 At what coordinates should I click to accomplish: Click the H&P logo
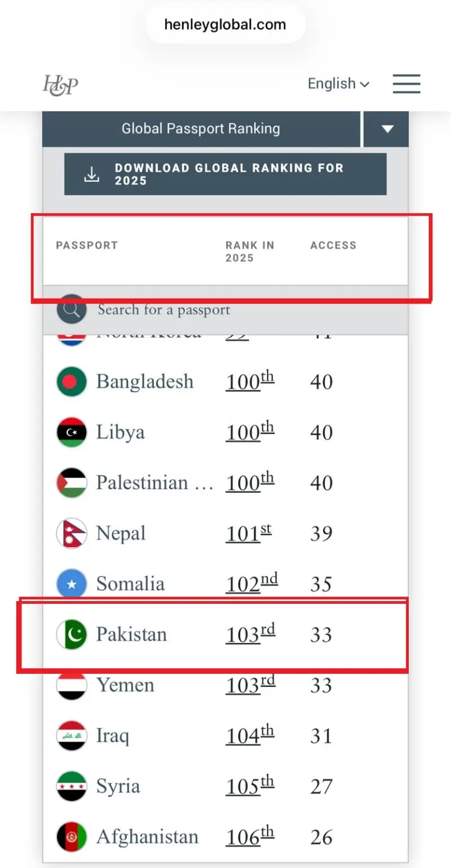pyautogui.click(x=60, y=85)
